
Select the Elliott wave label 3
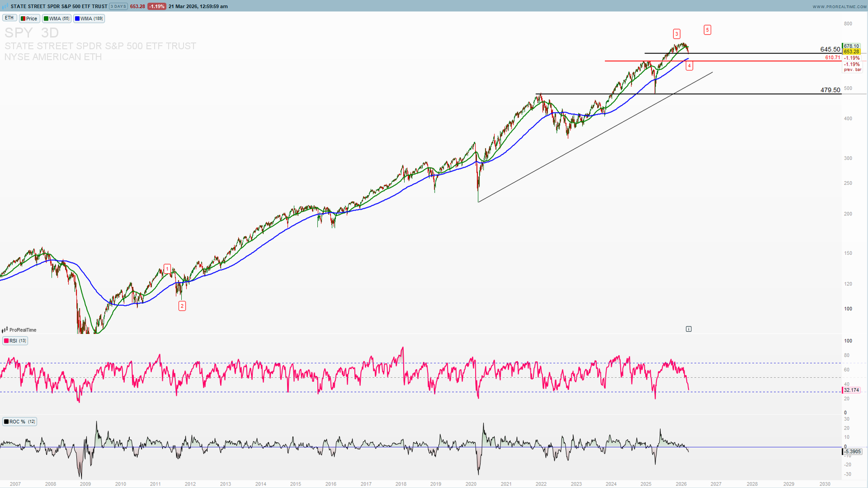[x=676, y=34]
